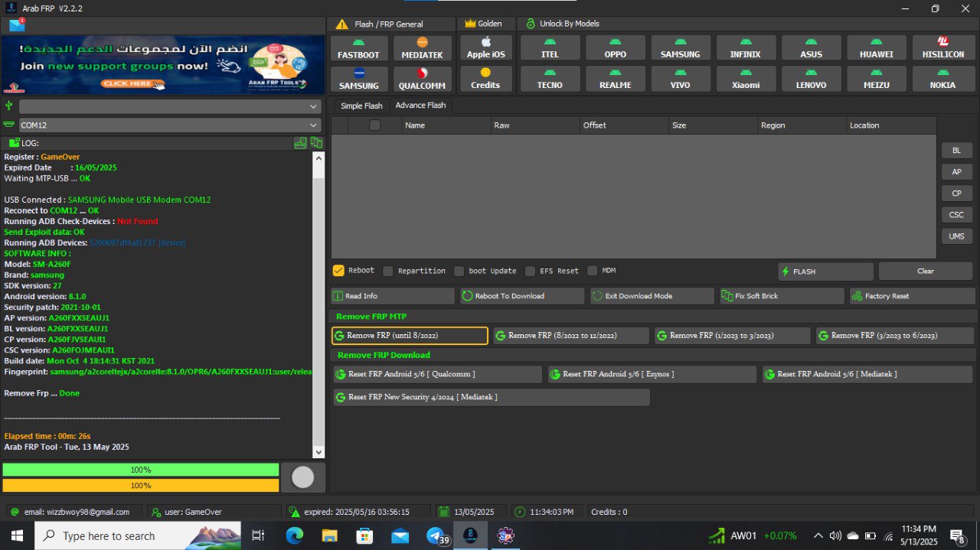Select the HISILICON unlock model

[x=942, y=47]
